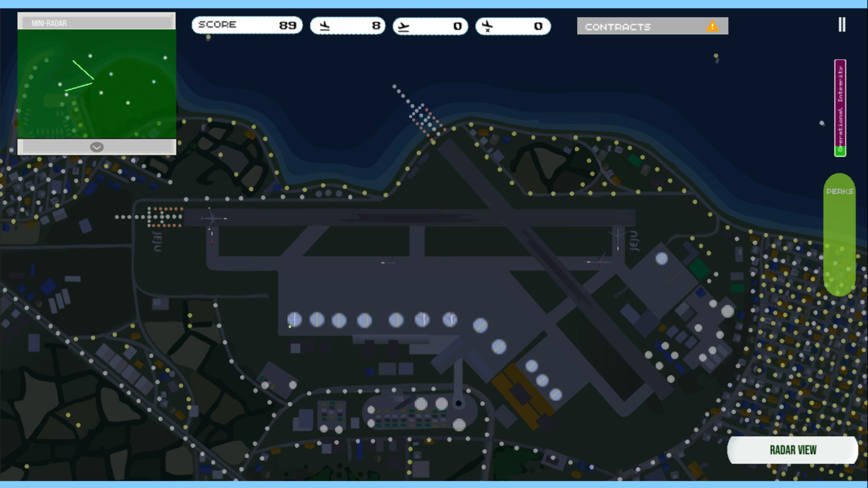Select the airplane on the runway's left end
This screenshot has height=488, width=868.
(x=212, y=218)
